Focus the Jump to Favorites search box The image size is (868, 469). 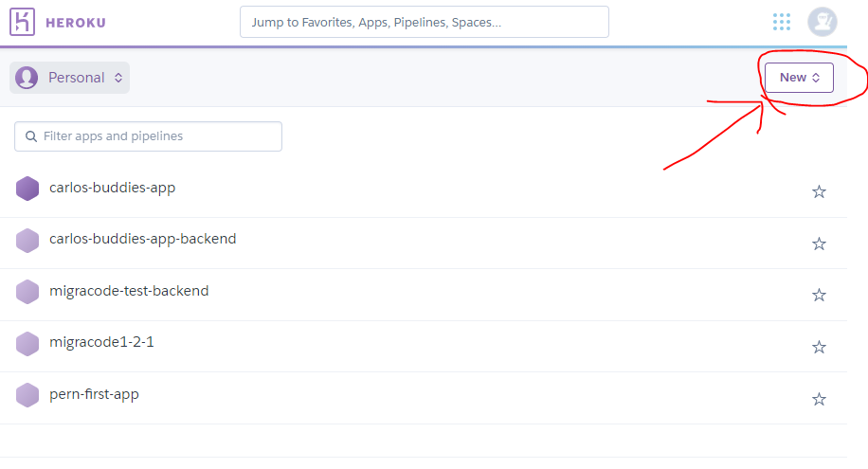coord(424,22)
